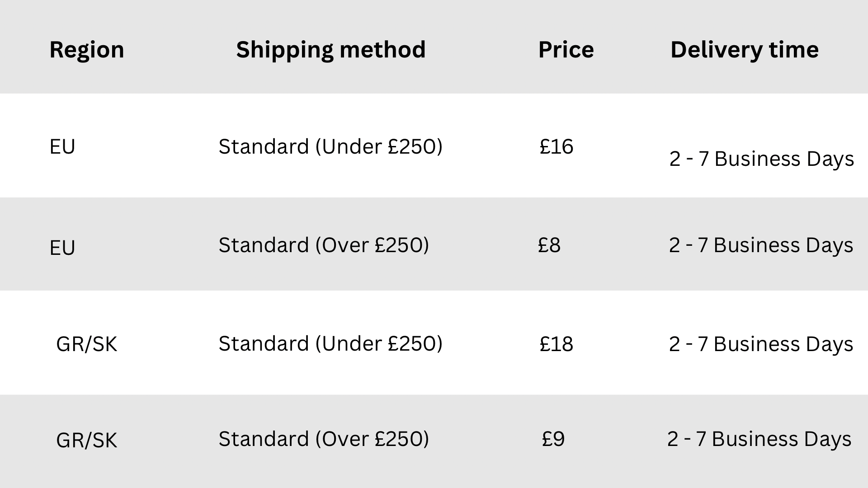
Task: Click the GR/SK cell in the £18 row
Action: pyautogui.click(x=86, y=344)
